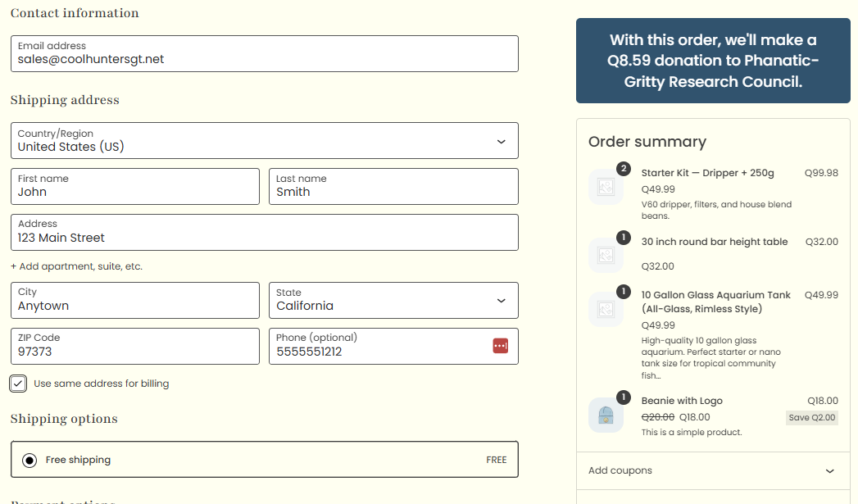Click the ZIP Code field
The height and width of the screenshot is (504, 858).
(x=135, y=347)
